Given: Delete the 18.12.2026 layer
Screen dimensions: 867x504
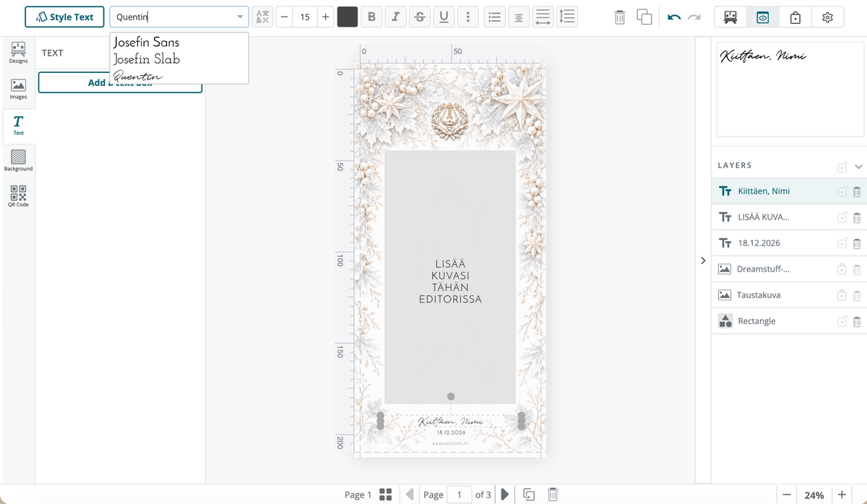Looking at the screenshot, I should [x=857, y=243].
